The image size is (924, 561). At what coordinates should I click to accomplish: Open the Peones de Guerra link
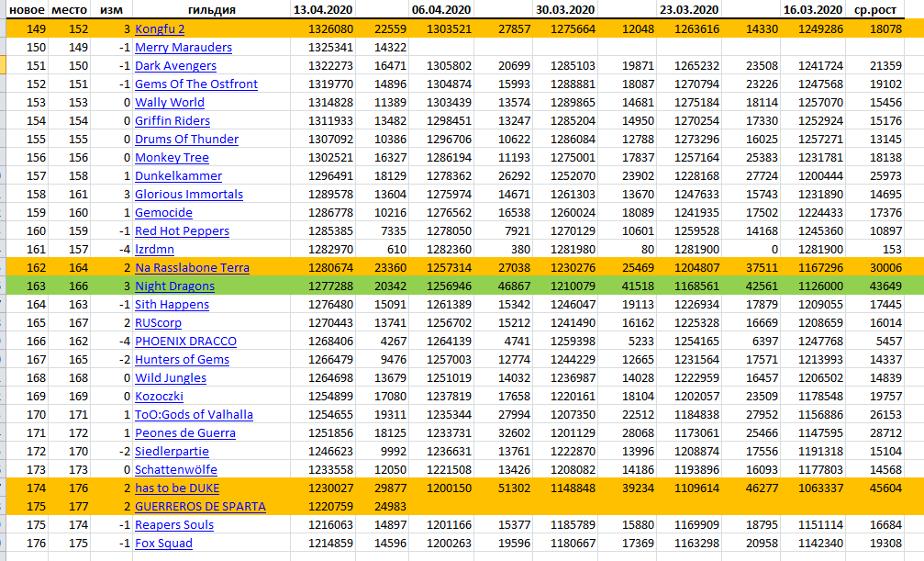coord(185,432)
